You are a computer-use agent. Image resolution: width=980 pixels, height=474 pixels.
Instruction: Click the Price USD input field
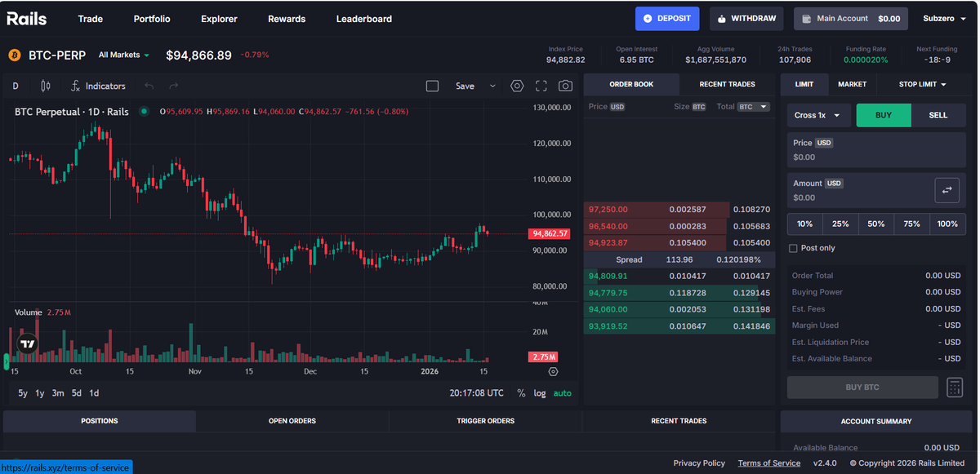click(876, 150)
